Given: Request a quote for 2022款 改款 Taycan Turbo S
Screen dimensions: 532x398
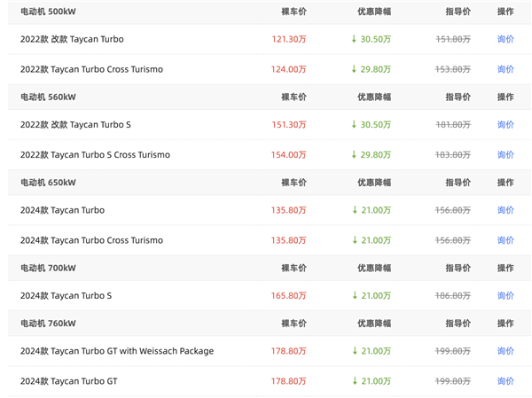Looking at the screenshot, I should (x=505, y=125).
